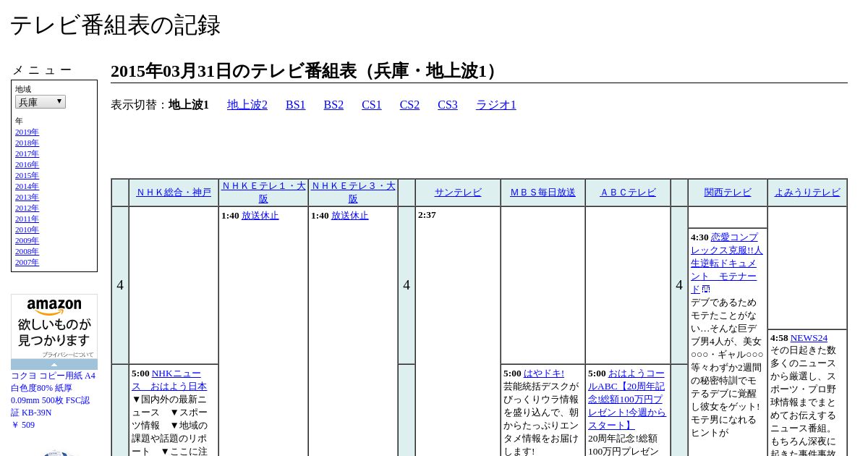
Task: Open the ＭＢＳ毎日放送 channel link
Action: 542,193
